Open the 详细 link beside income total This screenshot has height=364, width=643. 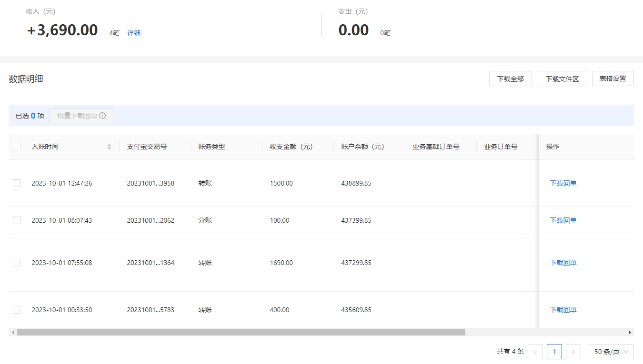pos(134,33)
